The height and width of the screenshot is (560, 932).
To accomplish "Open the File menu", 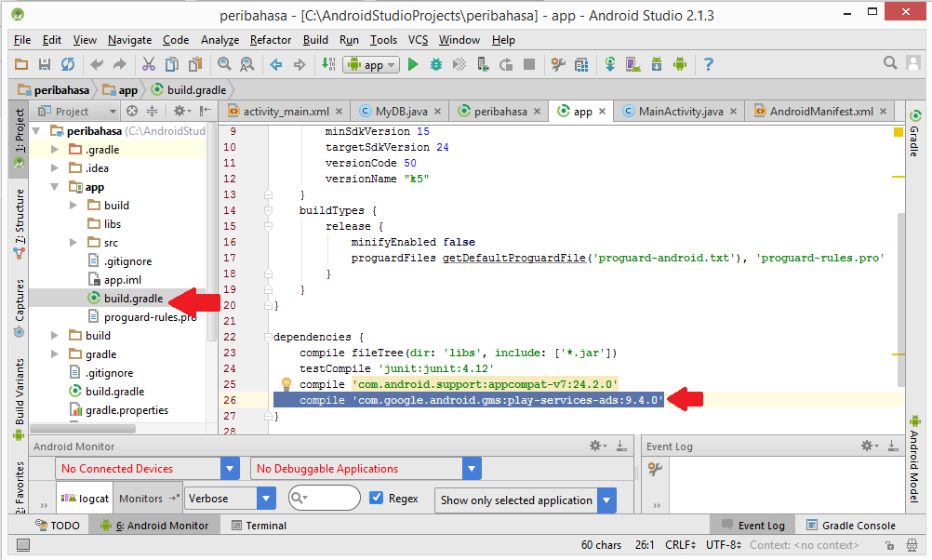I will [22, 40].
